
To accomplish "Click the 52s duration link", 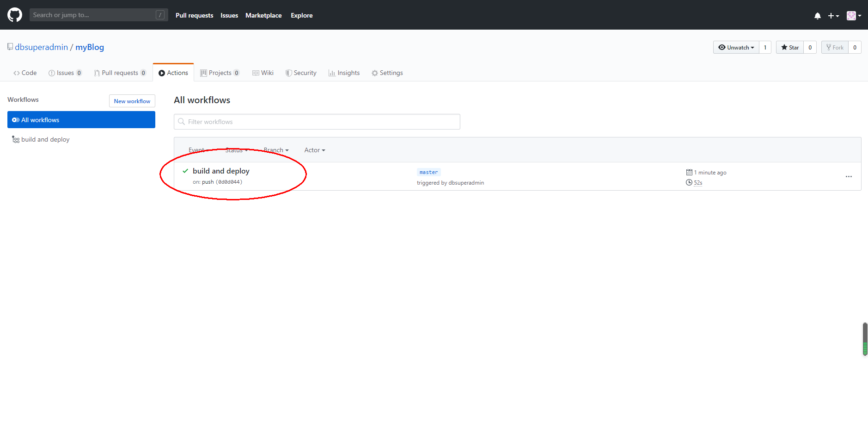I will [x=698, y=183].
